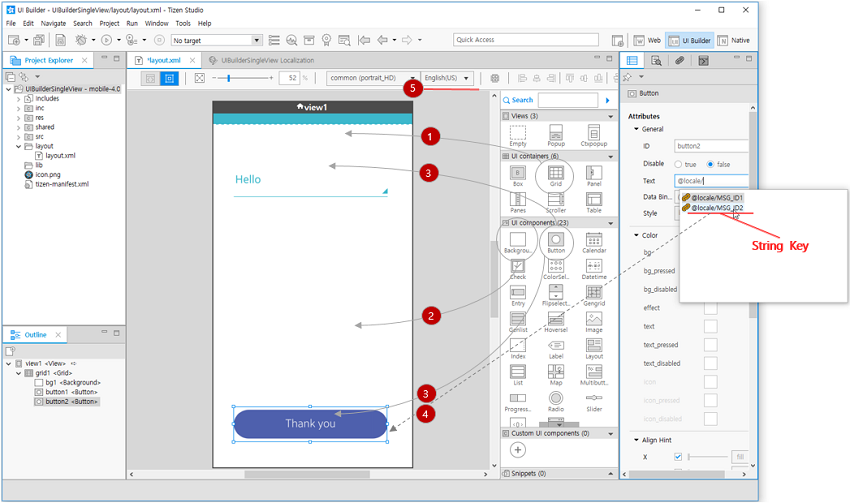Click the Thank you button on canvas
The width and height of the screenshot is (850, 503).
(310, 423)
